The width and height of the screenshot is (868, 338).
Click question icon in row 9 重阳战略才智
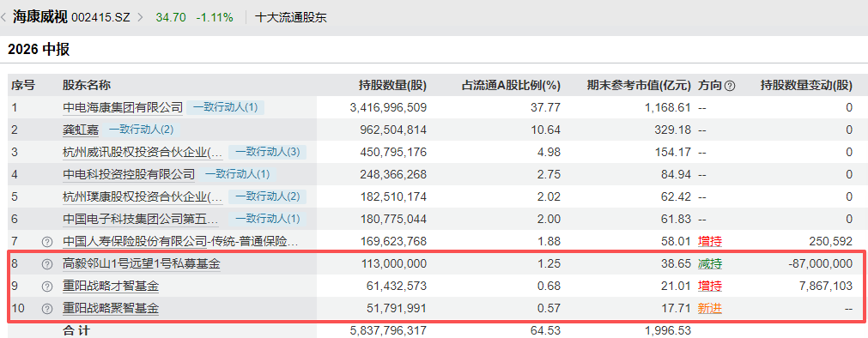(x=47, y=287)
